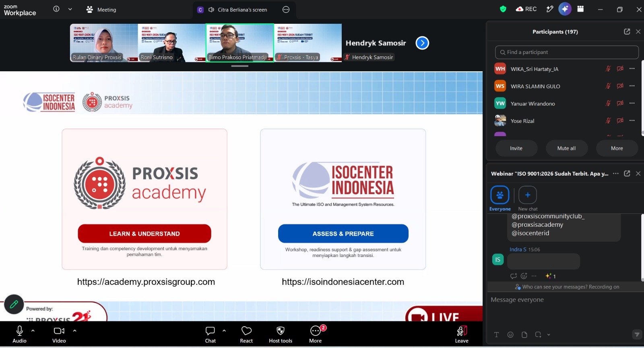
Task: Pop out the chat panel
Action: [627, 174]
